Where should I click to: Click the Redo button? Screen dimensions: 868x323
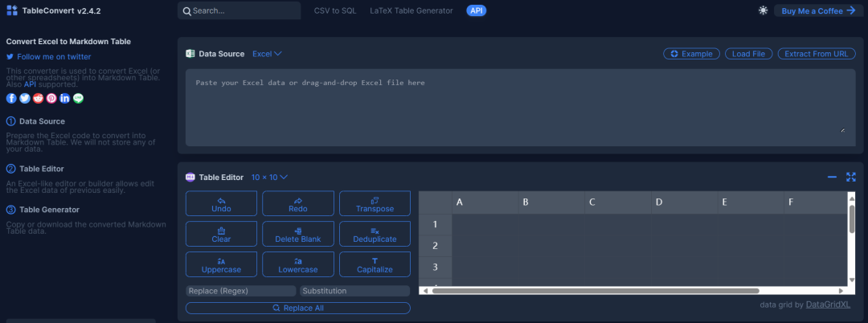[x=298, y=203]
